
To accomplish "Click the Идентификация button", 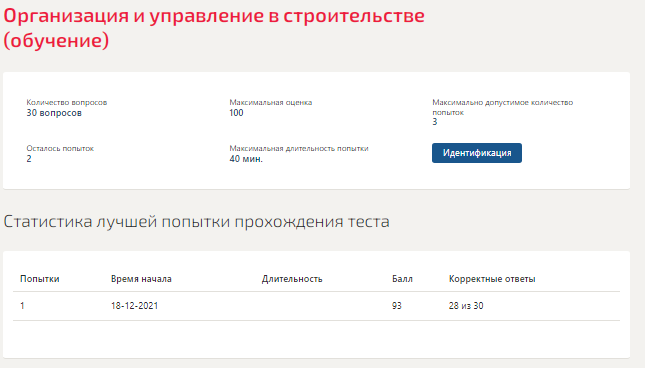I will click(477, 153).
